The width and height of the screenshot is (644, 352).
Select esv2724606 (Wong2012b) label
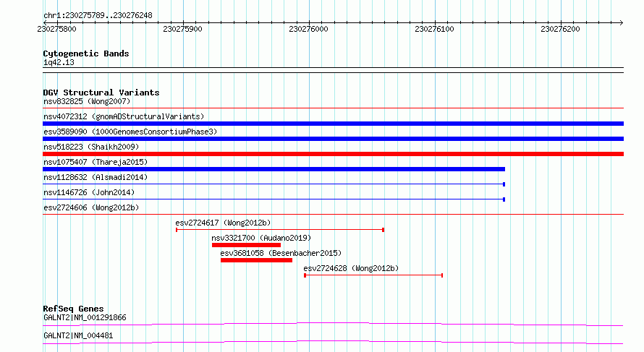91,207
